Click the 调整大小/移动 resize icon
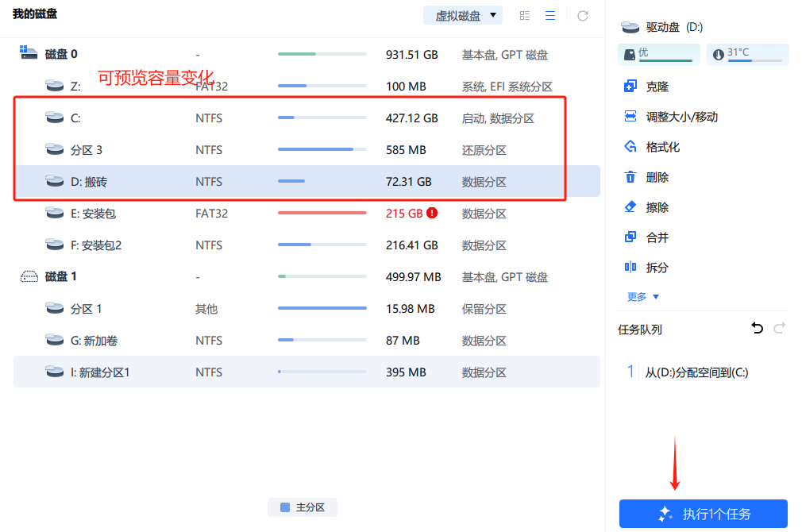The width and height of the screenshot is (802, 532). point(631,116)
